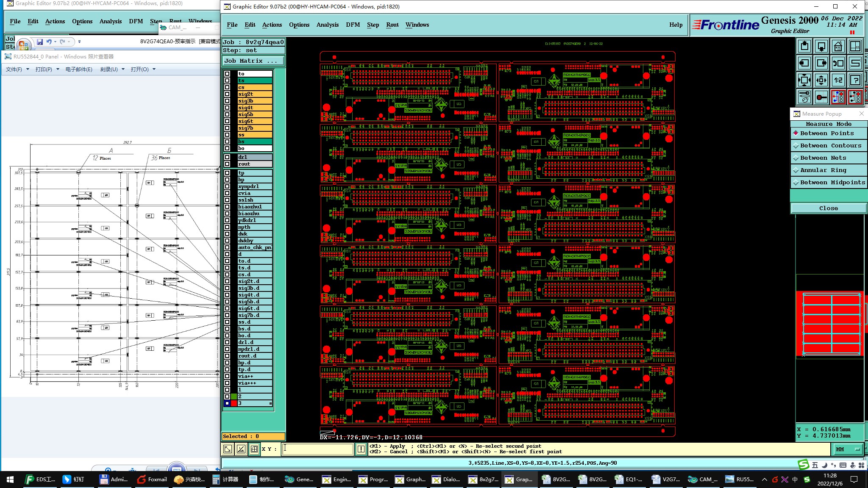
Task: Click the exclamation mark icon beside XY field
Action: [x=361, y=449]
